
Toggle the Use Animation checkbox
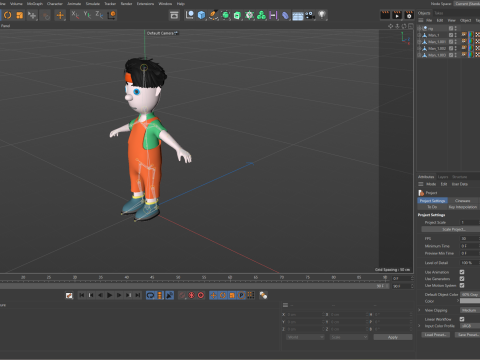tap(462, 272)
